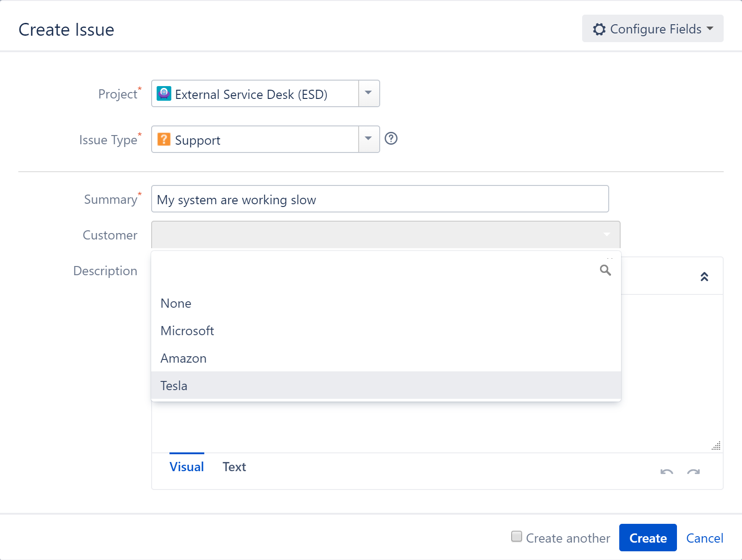Click the search icon in the Customer dropdown
Screen dimensions: 742x560
606,271
